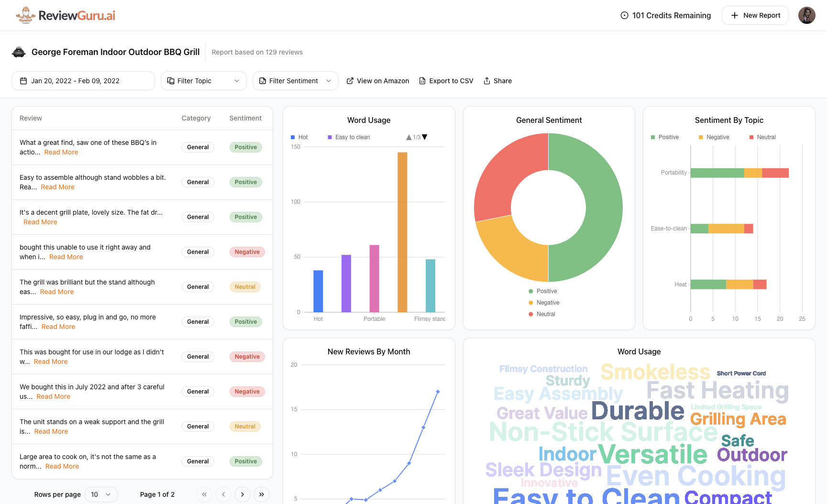The image size is (827, 504).
Task: Click the Negative sentiment badge on a review
Action: point(247,252)
